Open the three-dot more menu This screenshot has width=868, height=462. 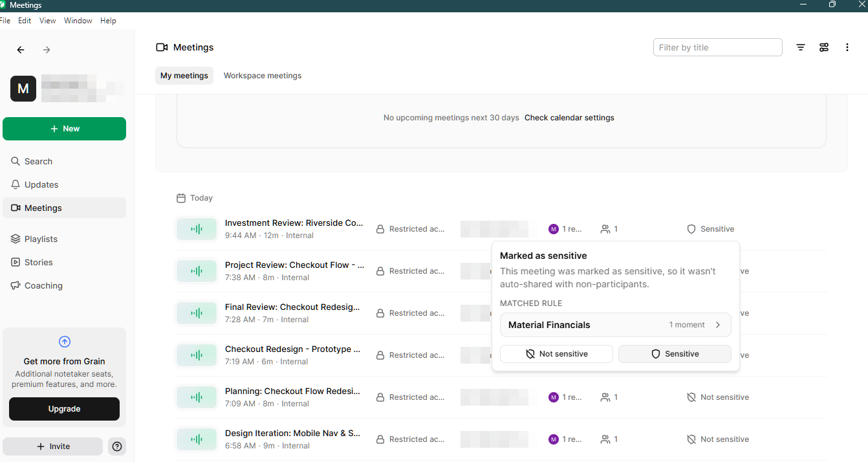coord(847,47)
